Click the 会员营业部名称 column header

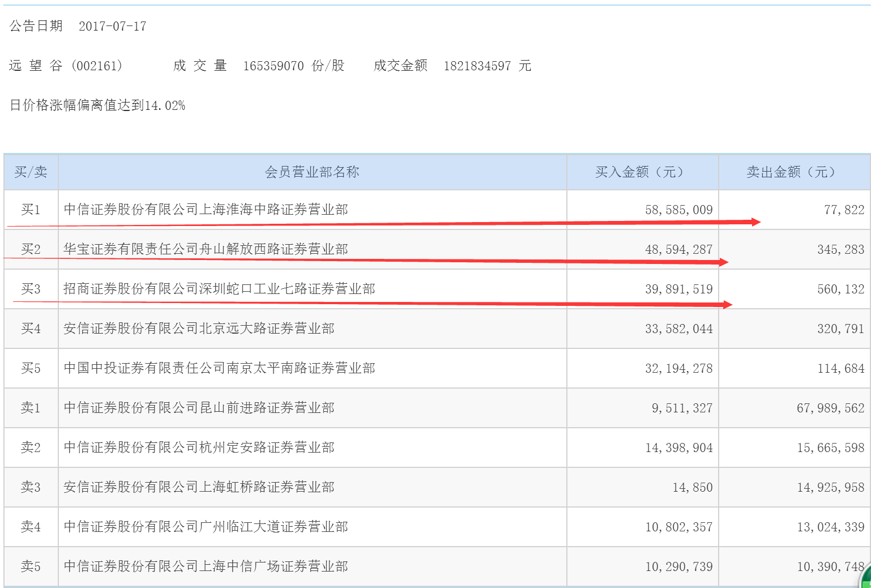click(312, 172)
